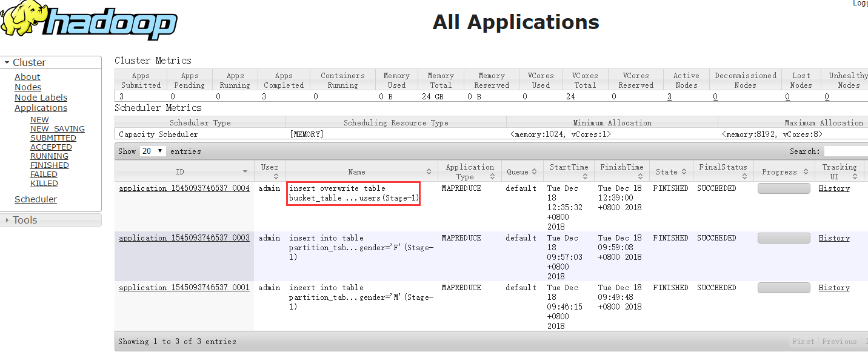Filter applications by RUNNING state
The height and width of the screenshot is (355, 868).
coord(49,156)
